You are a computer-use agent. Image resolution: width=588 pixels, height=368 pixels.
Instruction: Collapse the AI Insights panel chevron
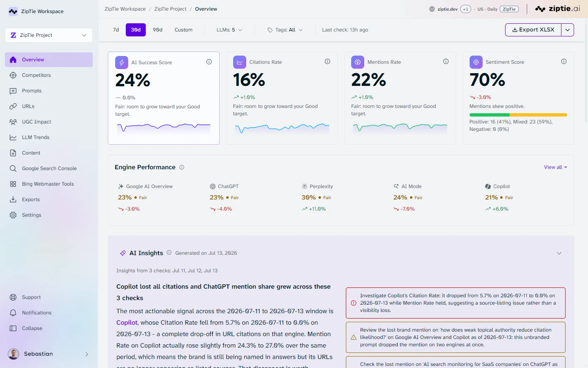pyautogui.click(x=559, y=253)
